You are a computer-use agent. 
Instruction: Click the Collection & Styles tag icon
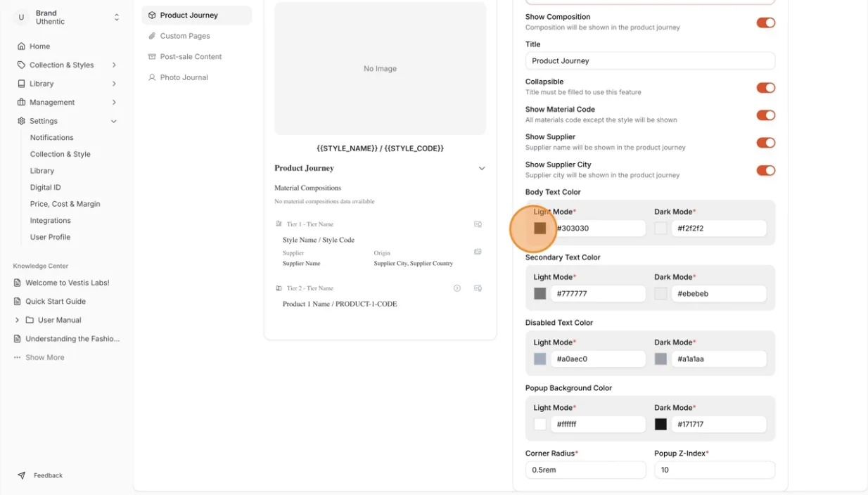pyautogui.click(x=21, y=65)
